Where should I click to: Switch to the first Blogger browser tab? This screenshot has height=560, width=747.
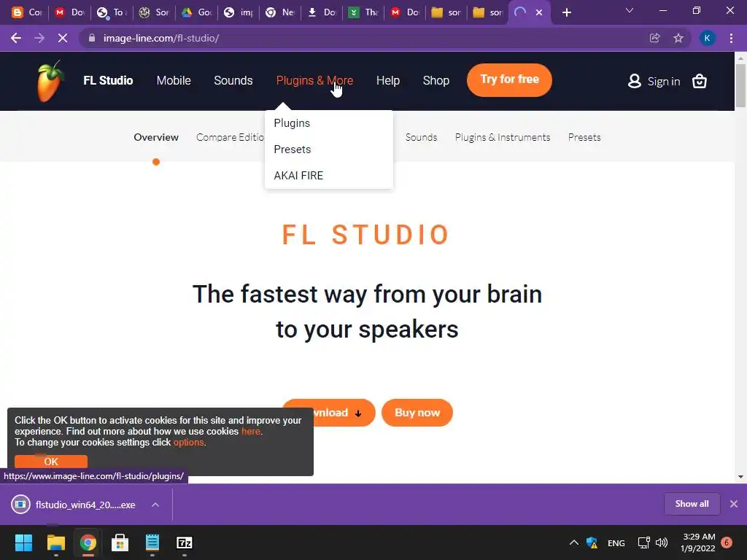coord(27,12)
